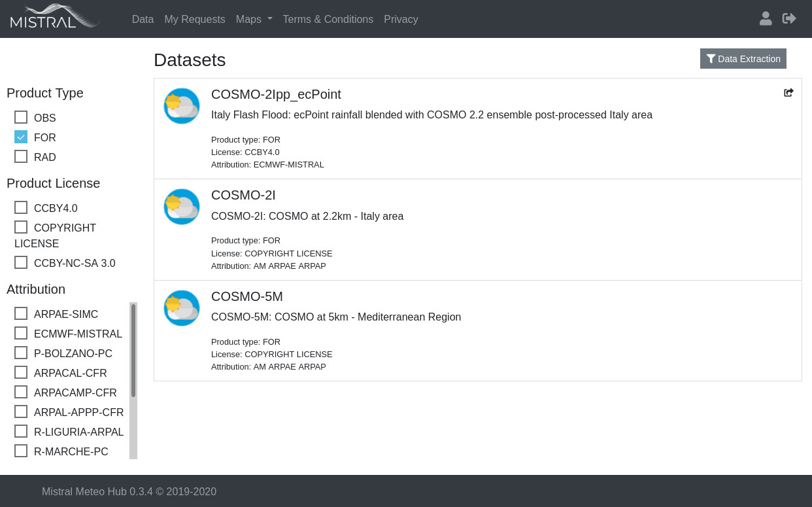This screenshot has height=507, width=812.
Task: Click the Mistral Meteo Hub footer text
Action: coord(129,492)
